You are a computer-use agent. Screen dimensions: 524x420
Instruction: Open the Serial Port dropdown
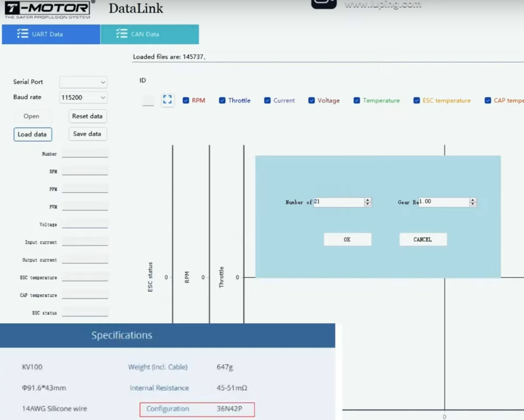[x=83, y=82]
